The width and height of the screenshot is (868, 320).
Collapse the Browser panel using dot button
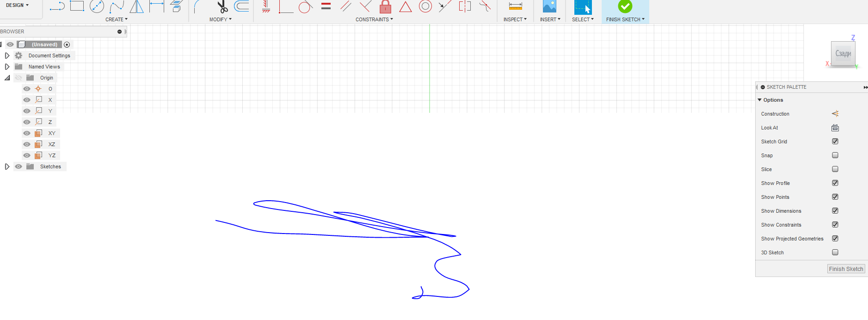(119, 31)
